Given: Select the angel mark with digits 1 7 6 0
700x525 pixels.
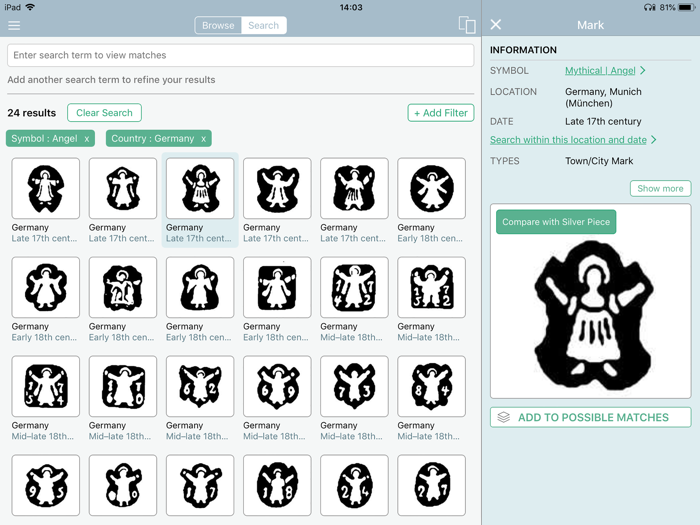Looking at the screenshot, I should click(123, 387).
